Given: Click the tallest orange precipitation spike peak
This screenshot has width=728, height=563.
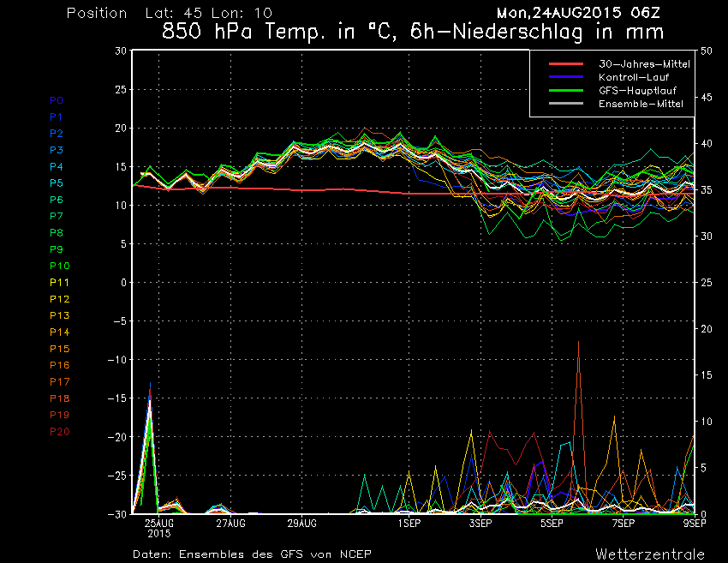Looking at the screenshot, I should pos(578,343).
